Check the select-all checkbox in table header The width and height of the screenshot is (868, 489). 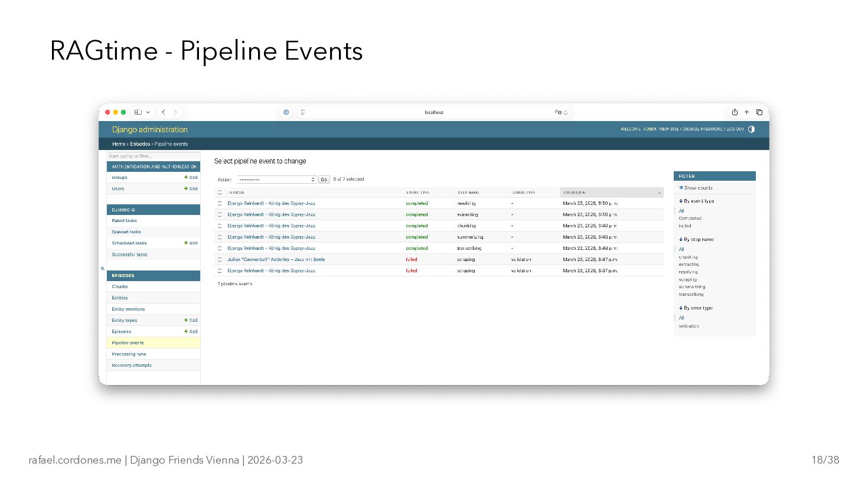pos(220,193)
